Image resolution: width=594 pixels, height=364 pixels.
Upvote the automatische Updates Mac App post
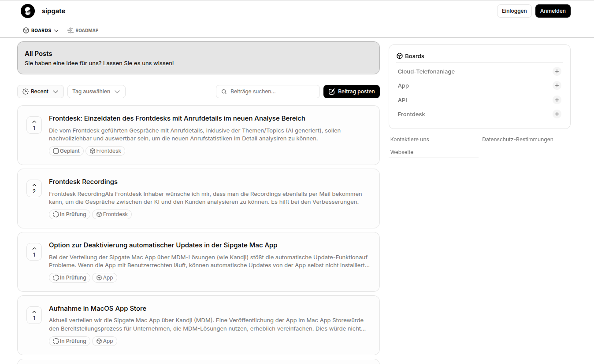[34, 251]
